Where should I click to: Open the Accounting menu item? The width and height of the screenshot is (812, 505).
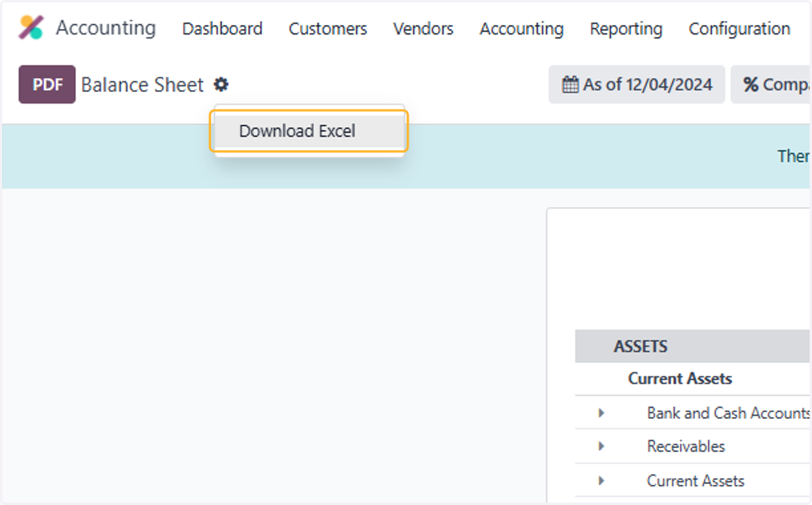[522, 28]
